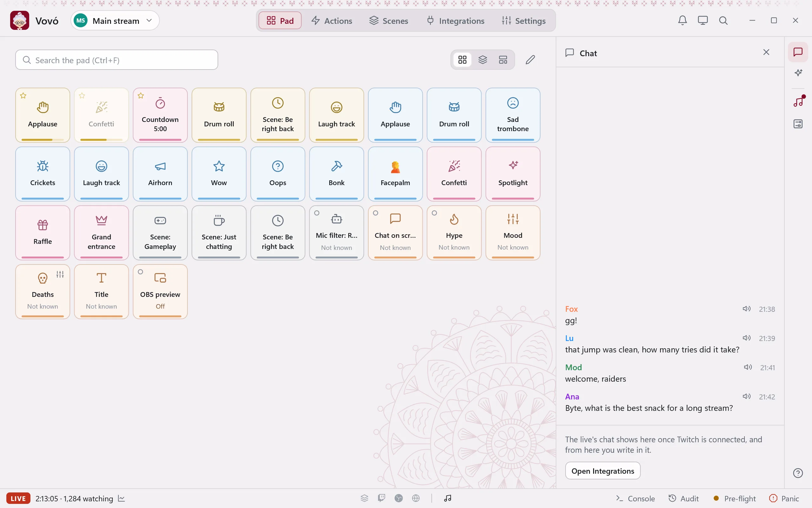The image size is (812, 508).
Task: Open the chat sidebar icon
Action: coord(798,52)
